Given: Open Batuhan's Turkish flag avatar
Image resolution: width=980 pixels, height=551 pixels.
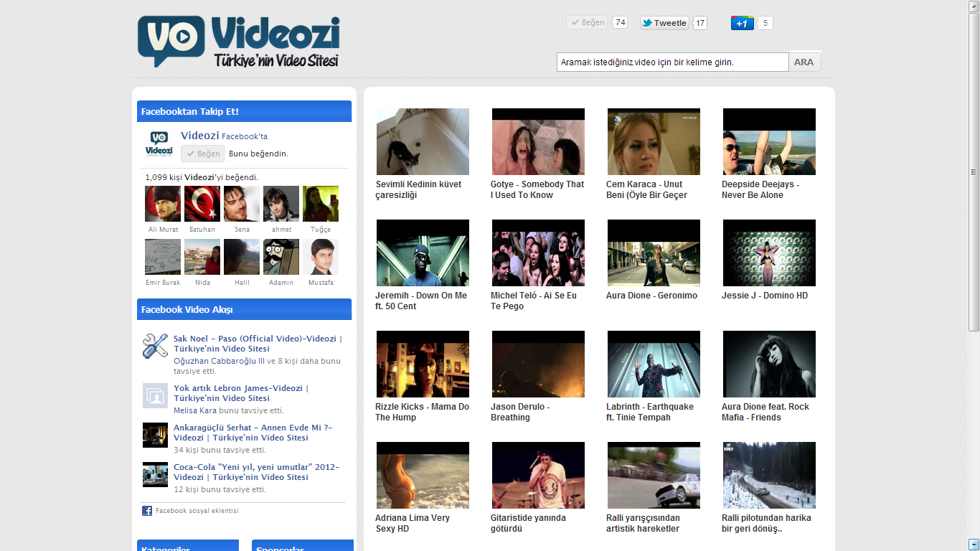Looking at the screenshot, I should [202, 204].
